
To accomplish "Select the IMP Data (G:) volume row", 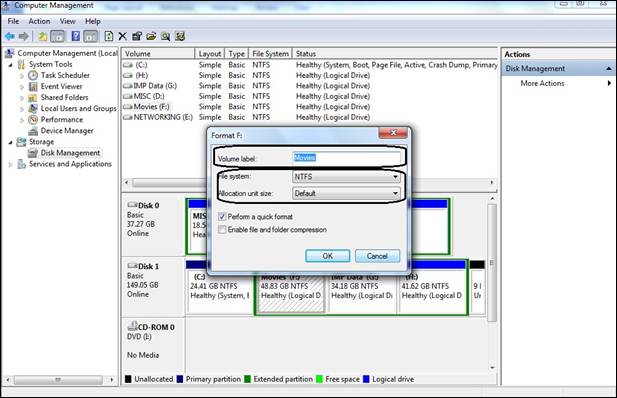I will pos(309,86).
